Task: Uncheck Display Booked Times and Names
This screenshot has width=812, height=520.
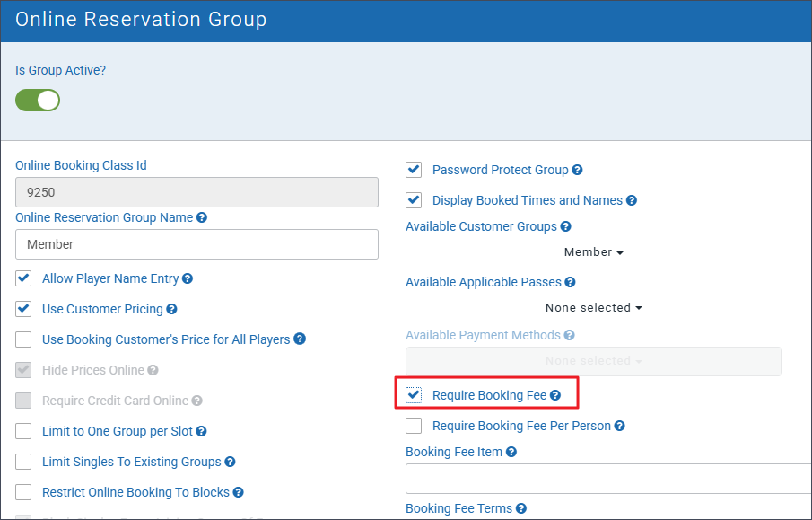Action: pyautogui.click(x=414, y=200)
